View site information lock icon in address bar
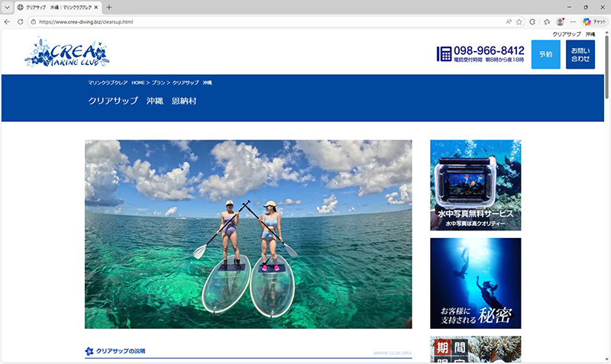The height and width of the screenshot is (364, 611). 34,21
